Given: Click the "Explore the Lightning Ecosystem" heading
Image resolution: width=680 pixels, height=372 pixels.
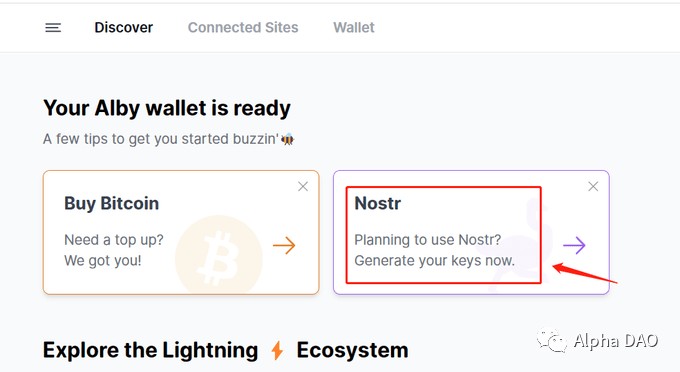Looking at the screenshot, I should [226, 350].
